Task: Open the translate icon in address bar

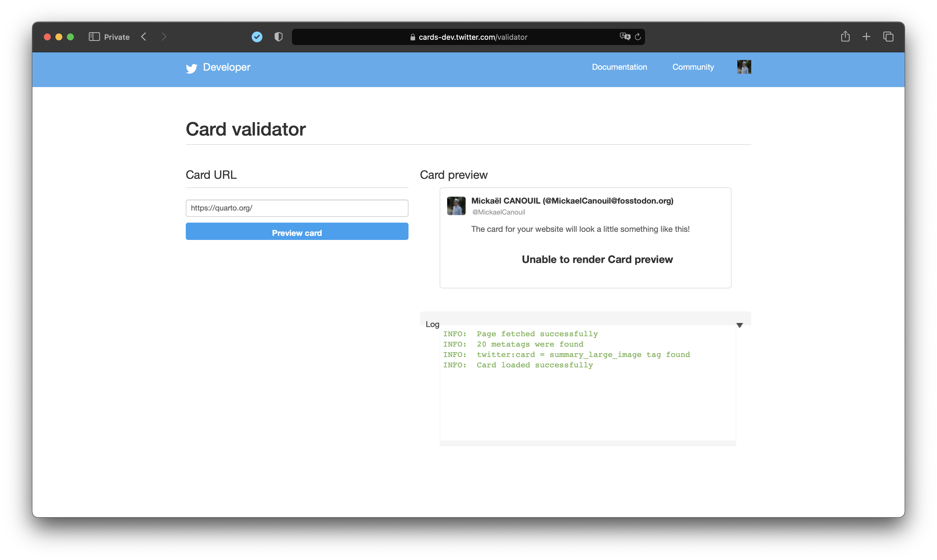Action: point(625,37)
